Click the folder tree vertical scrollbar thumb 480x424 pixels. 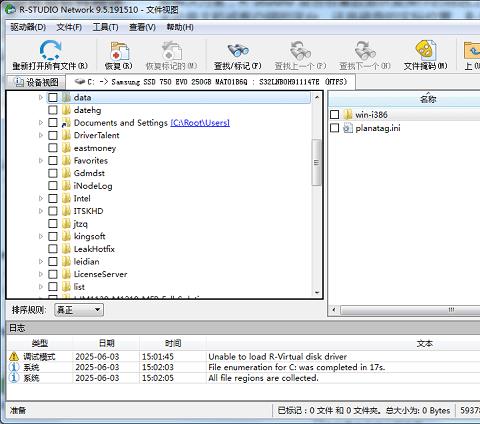point(316,163)
